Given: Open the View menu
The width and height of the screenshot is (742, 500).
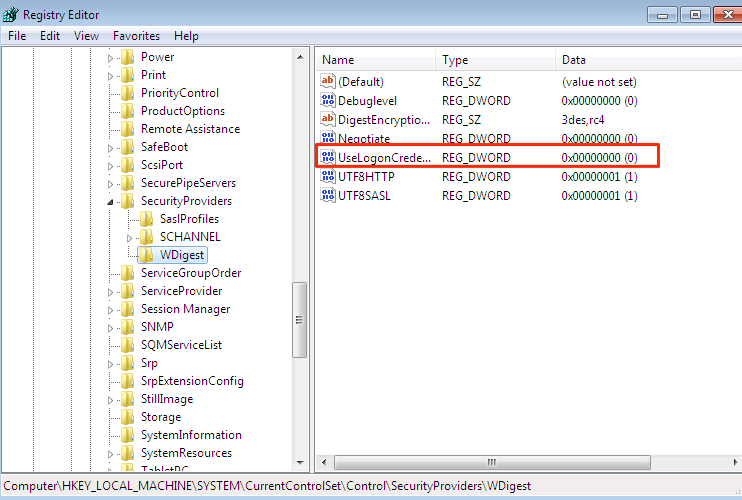Looking at the screenshot, I should (86, 36).
